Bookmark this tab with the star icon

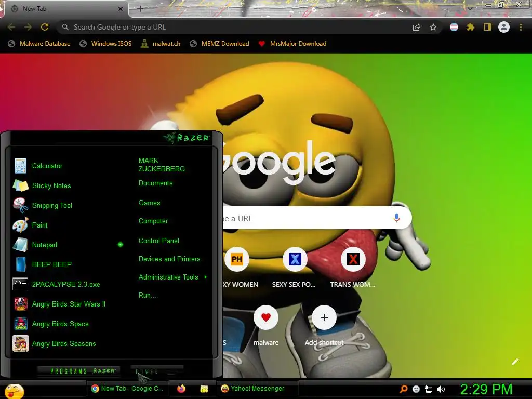coord(433,27)
